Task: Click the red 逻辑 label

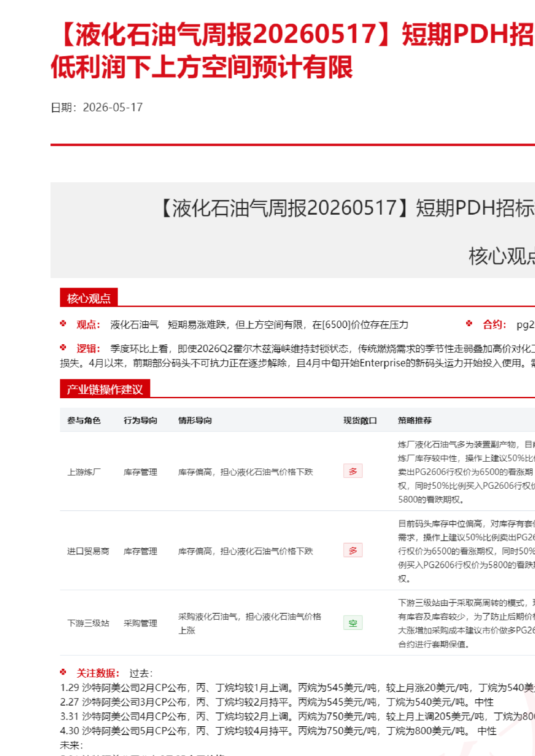Action: click(x=88, y=348)
